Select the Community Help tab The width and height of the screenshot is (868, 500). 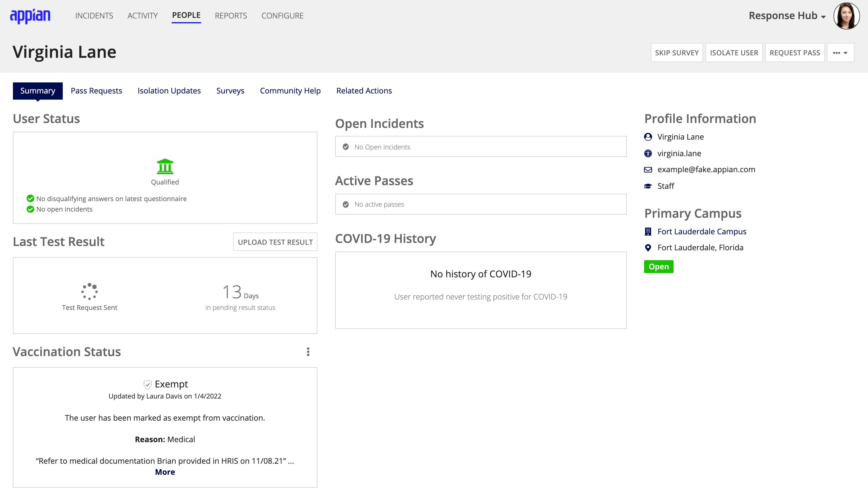tap(290, 91)
